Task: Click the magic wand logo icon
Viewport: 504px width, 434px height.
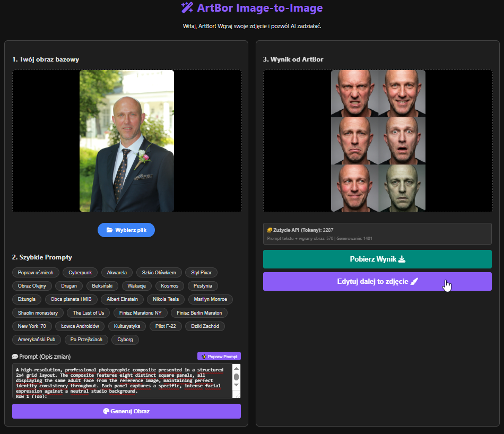Action: pyautogui.click(x=187, y=7)
